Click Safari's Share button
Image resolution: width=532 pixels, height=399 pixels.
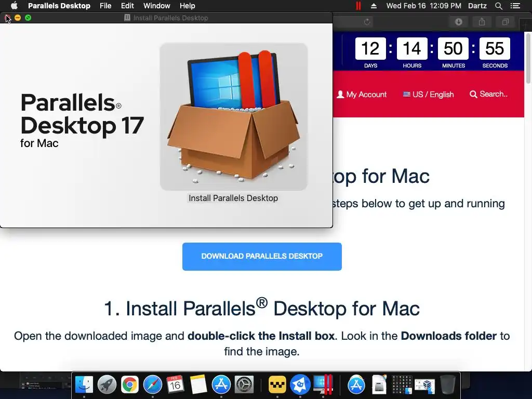click(482, 22)
